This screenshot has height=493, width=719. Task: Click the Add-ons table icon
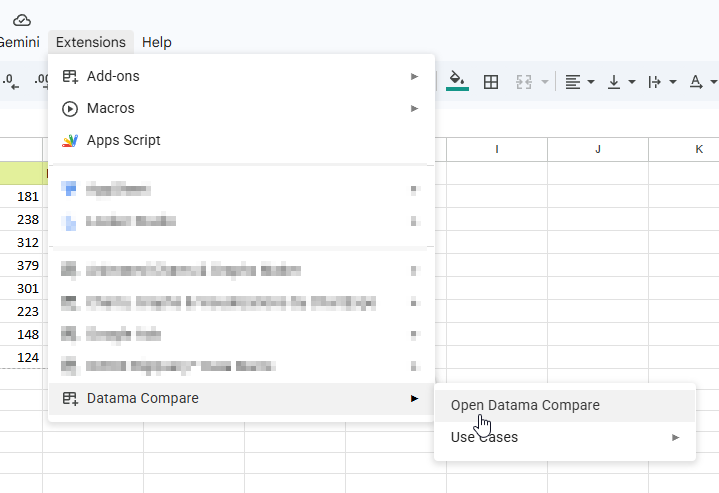(x=70, y=76)
